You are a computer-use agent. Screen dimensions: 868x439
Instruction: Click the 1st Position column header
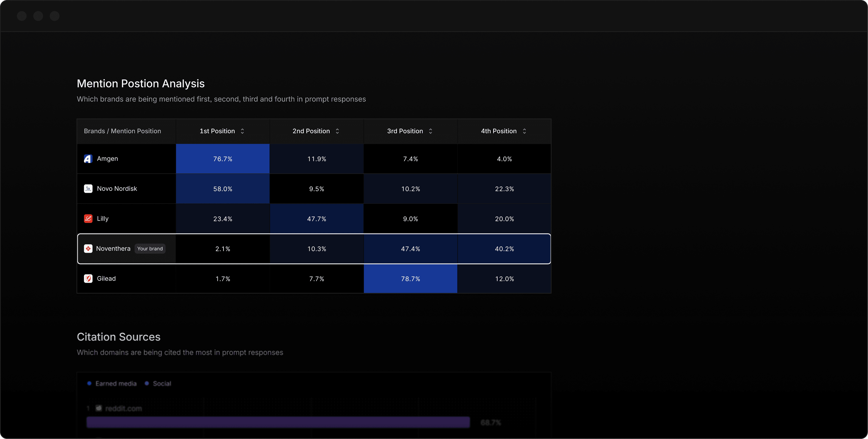click(x=223, y=131)
